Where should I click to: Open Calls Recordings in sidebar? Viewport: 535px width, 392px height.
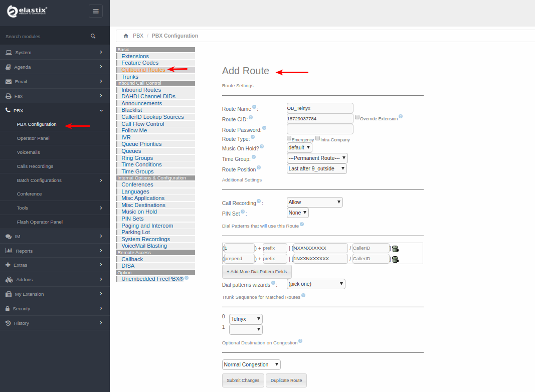35,166
